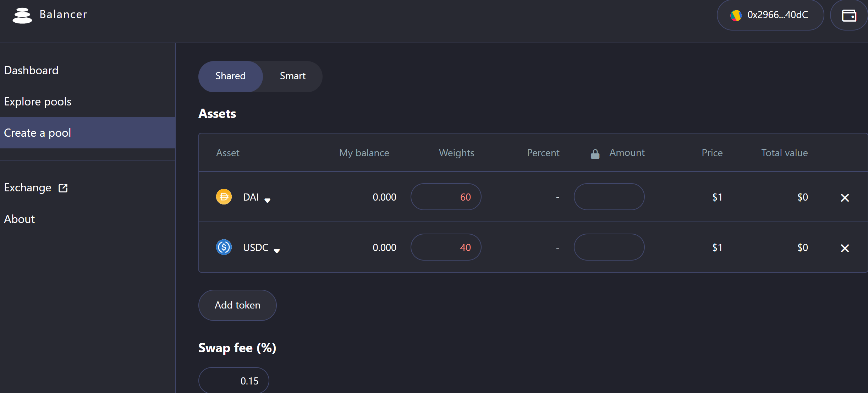Remove the USDC row with X
The image size is (868, 393).
[x=845, y=248]
